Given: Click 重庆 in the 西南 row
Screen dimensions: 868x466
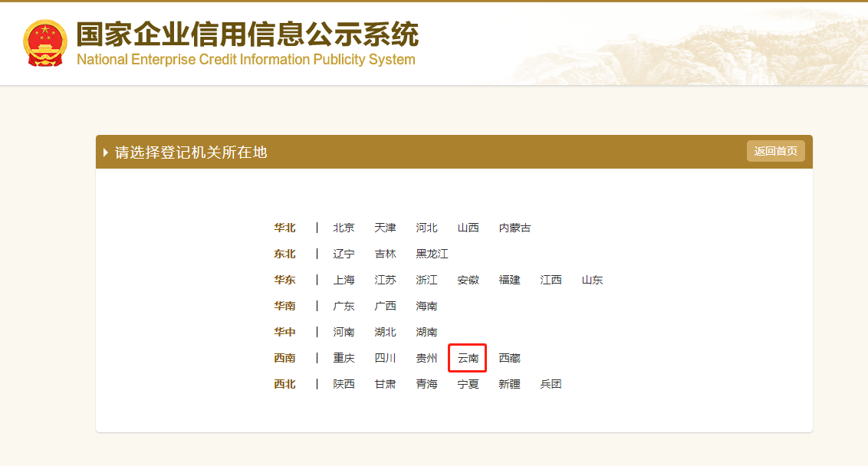Looking at the screenshot, I should [344, 358].
